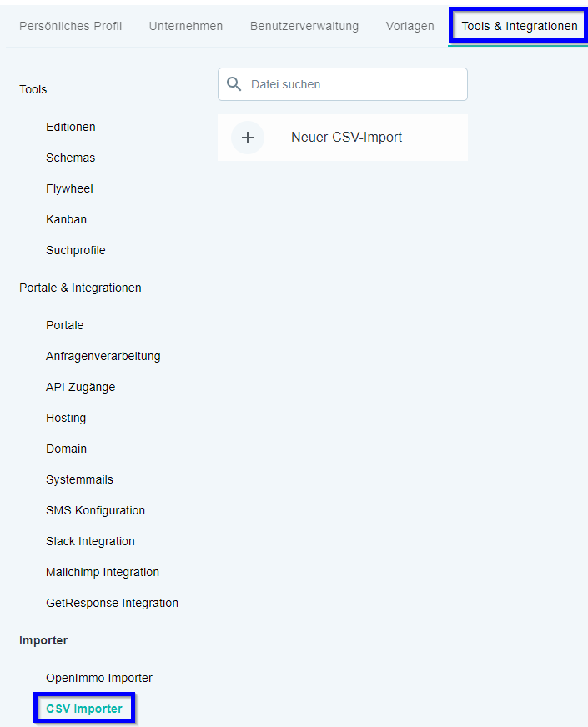This screenshot has height=727, width=588.
Task: Click the plus icon for new CSV import
Action: [x=248, y=138]
